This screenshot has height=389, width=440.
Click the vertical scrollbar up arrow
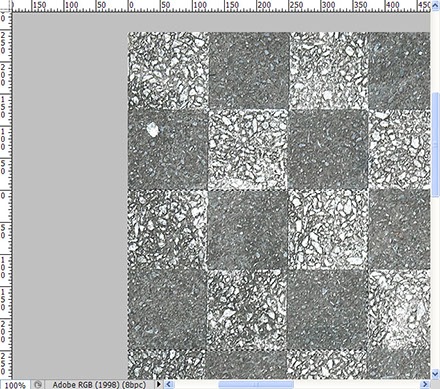[436, 6]
